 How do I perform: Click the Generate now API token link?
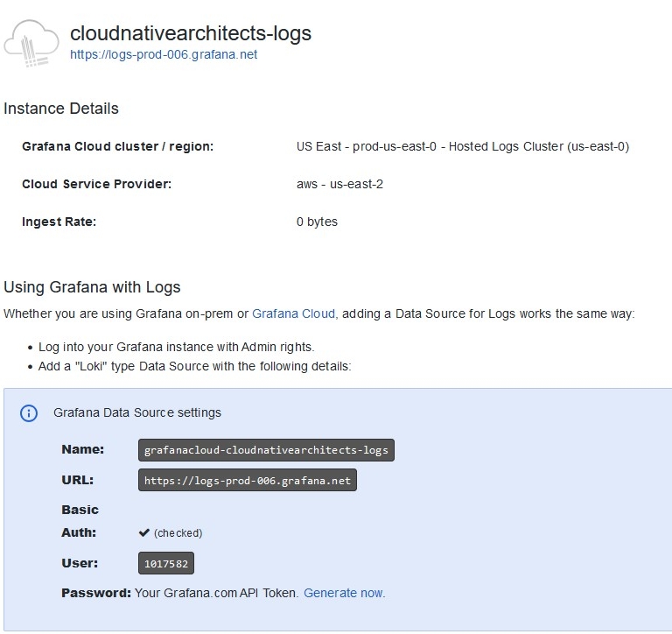click(345, 593)
